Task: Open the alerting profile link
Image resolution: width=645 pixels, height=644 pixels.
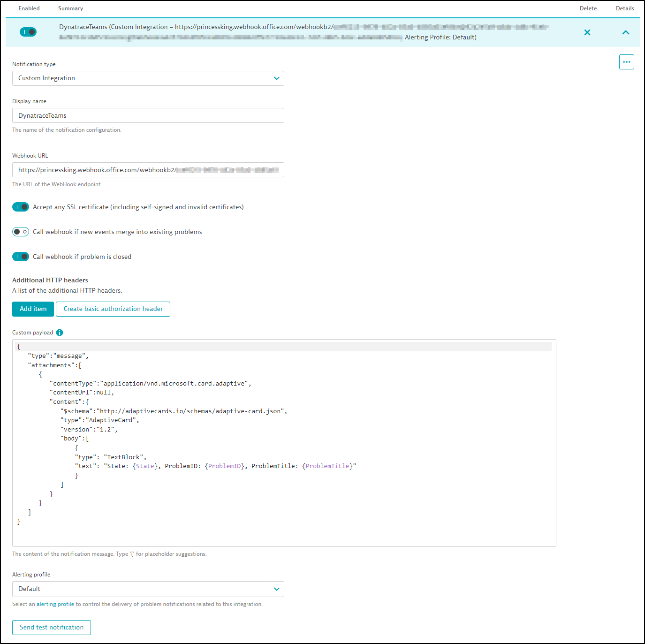Action: tap(55, 604)
